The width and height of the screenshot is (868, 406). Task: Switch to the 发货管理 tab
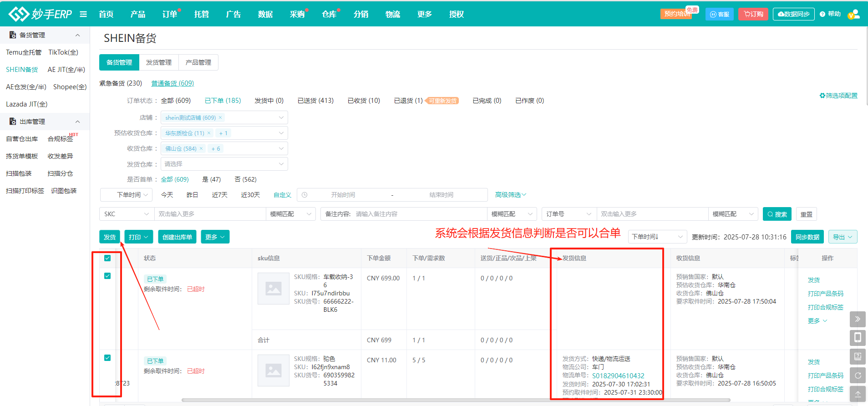[159, 62]
